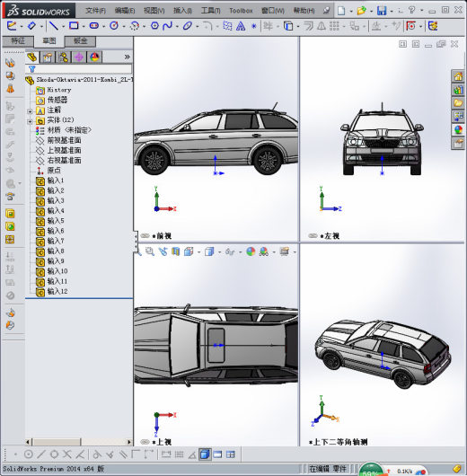Select the Spline sketch tool
Viewport: 467px width, 476px height.
click(167, 26)
